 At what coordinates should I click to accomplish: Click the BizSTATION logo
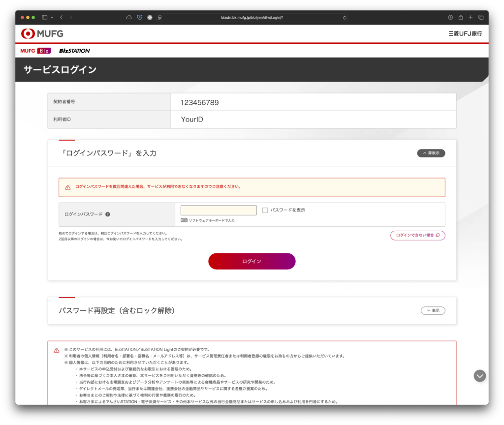[x=74, y=51]
